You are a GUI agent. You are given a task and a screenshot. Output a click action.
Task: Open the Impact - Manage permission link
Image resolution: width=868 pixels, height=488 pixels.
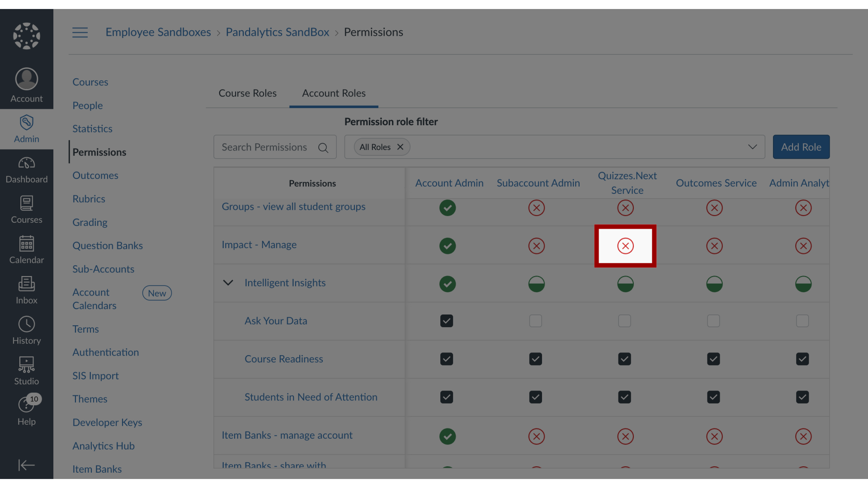pyautogui.click(x=259, y=245)
